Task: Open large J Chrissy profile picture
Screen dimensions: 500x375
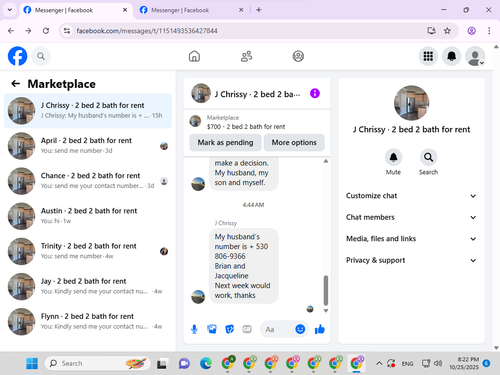Action: click(411, 103)
